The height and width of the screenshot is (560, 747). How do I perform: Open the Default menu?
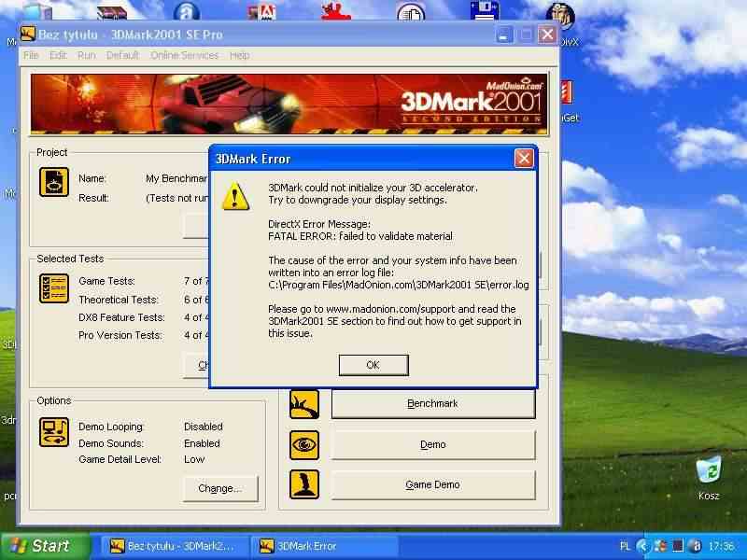click(122, 55)
